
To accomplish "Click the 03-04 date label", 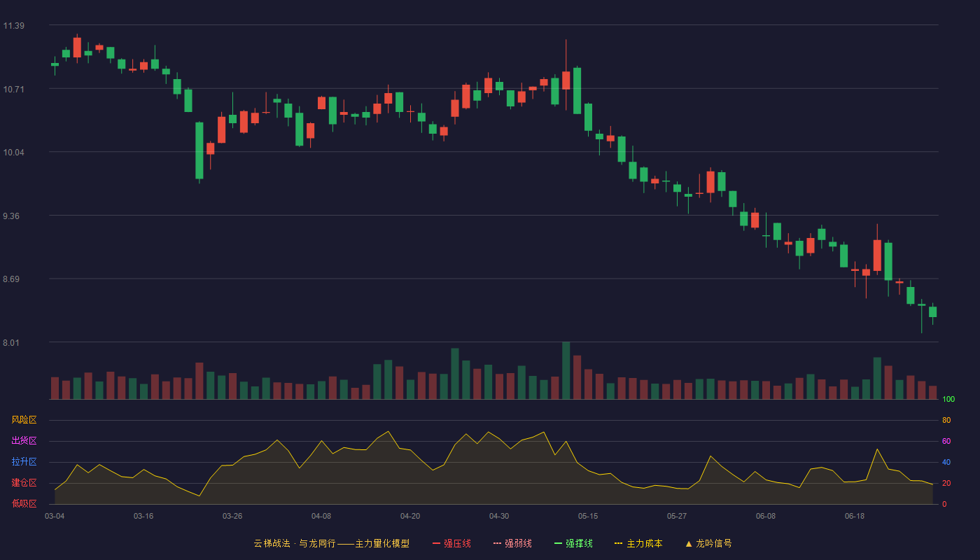I will (x=55, y=516).
